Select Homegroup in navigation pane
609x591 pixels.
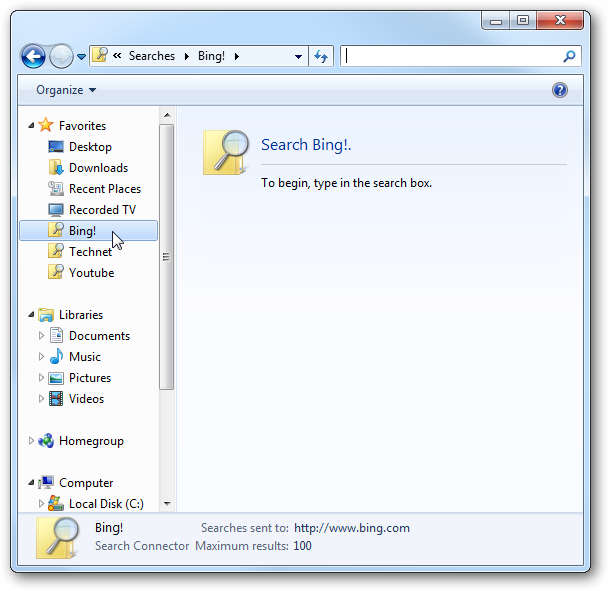[91, 441]
